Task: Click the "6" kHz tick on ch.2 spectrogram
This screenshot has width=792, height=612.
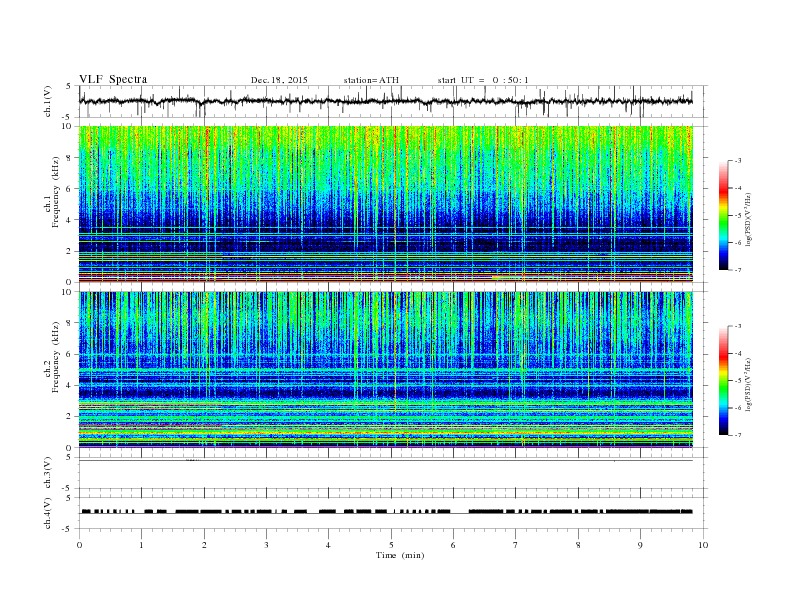Action: pyautogui.click(x=70, y=354)
